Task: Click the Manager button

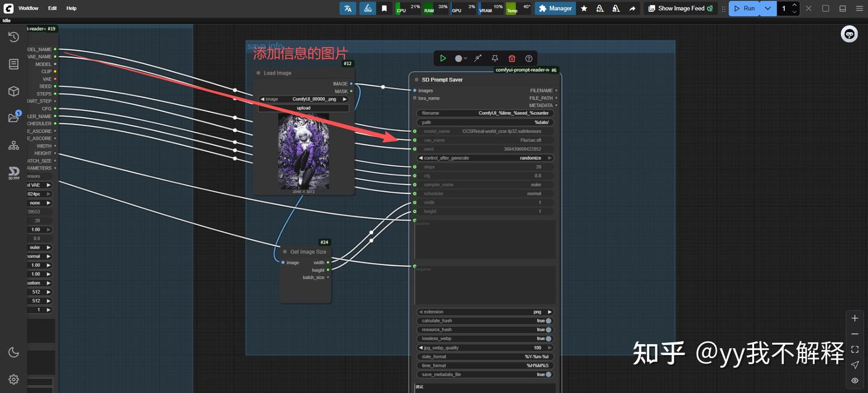Action: (555, 8)
